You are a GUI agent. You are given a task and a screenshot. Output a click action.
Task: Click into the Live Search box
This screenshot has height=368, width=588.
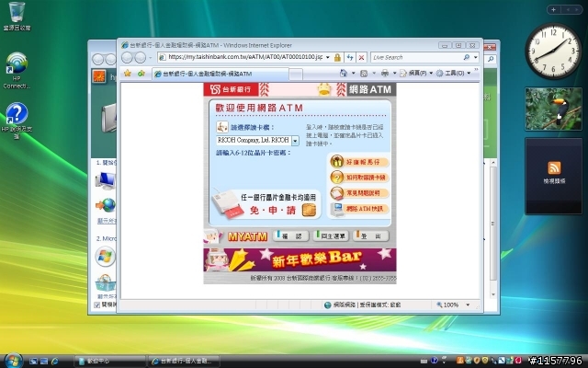coord(416,57)
